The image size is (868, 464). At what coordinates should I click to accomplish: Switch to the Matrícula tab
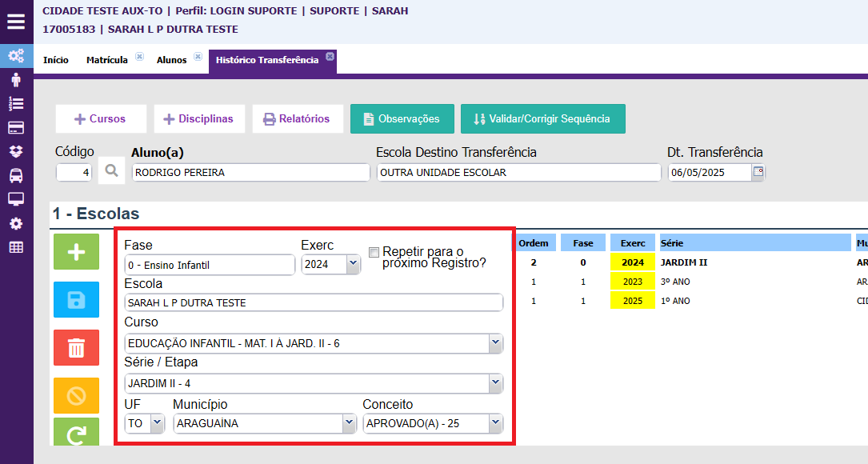107,60
